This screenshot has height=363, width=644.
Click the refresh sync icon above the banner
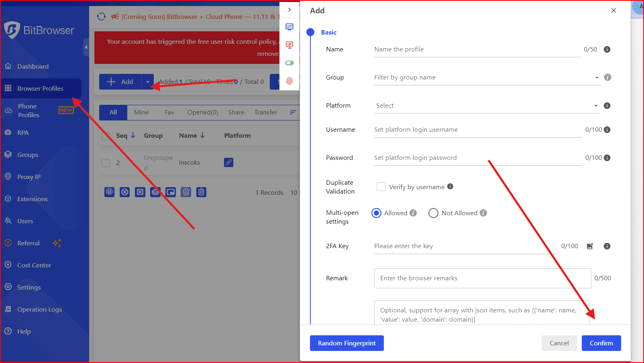coord(101,16)
